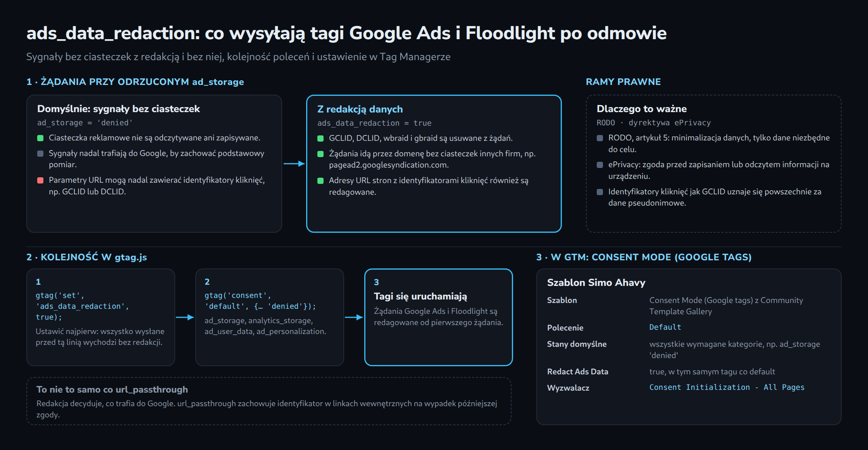Click card title 'Z redakcją danych'
Screen dimensions: 868x450
[360, 109]
